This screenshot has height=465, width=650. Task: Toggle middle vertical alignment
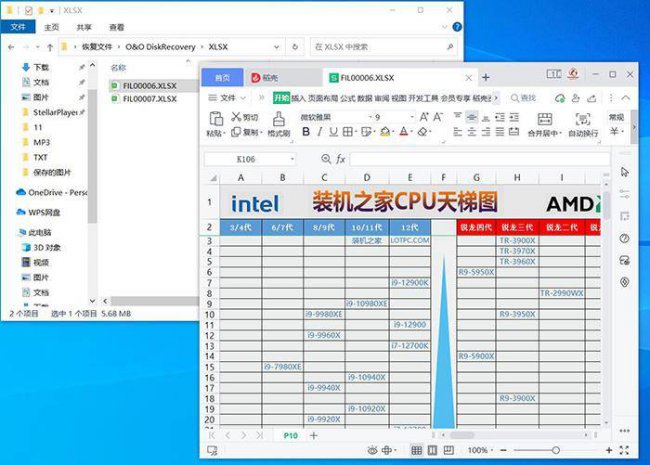(x=472, y=117)
